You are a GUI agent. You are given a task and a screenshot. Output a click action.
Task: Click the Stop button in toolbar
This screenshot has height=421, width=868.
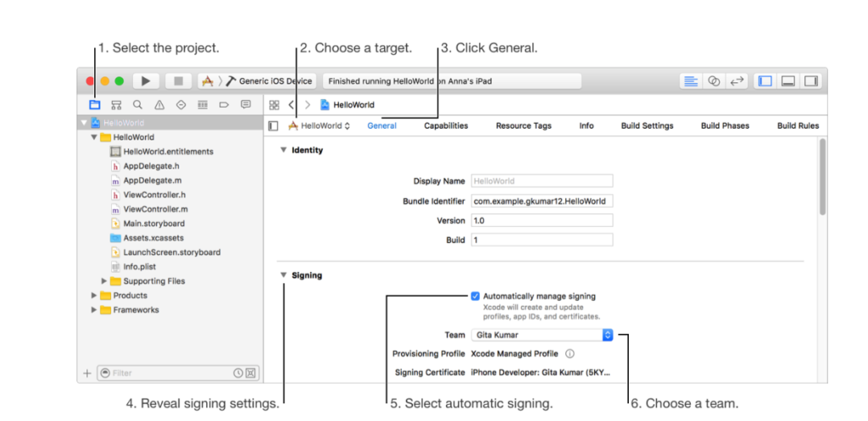click(178, 81)
